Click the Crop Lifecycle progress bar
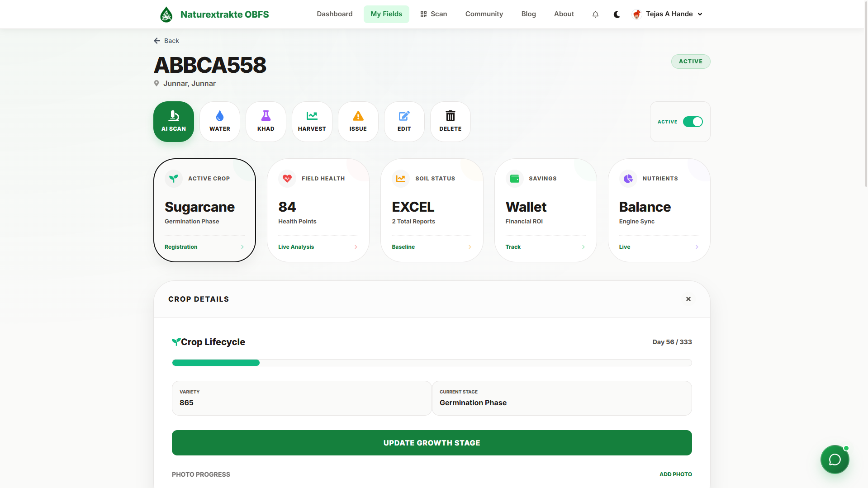Image resolution: width=868 pixels, height=488 pixels. pos(432,362)
